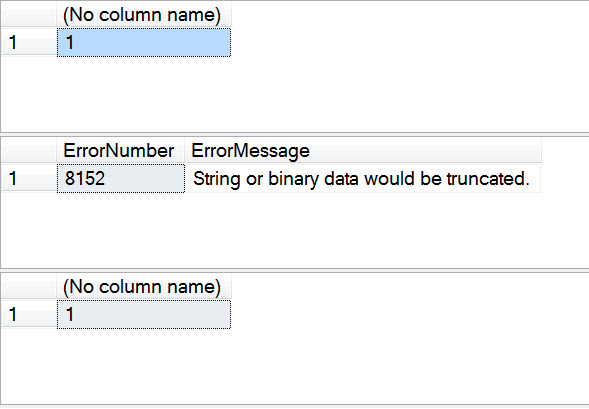Click the select-all corner cell of the last grid
Viewport: 589px width, 409px height.
29,287
